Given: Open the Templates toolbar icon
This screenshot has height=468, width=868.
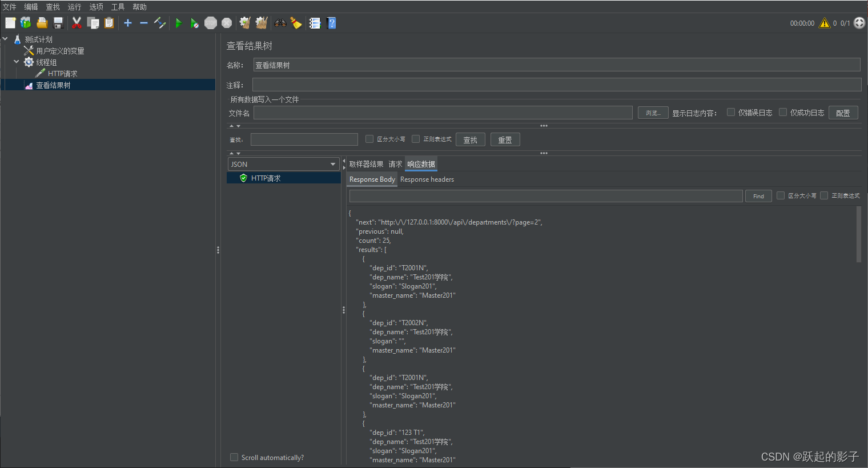Looking at the screenshot, I should click(x=26, y=23).
